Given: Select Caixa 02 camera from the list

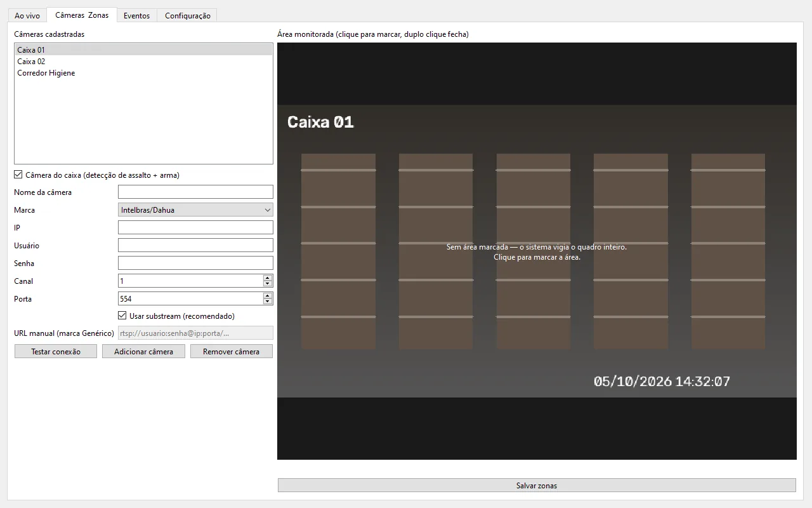Looking at the screenshot, I should click(143, 62).
